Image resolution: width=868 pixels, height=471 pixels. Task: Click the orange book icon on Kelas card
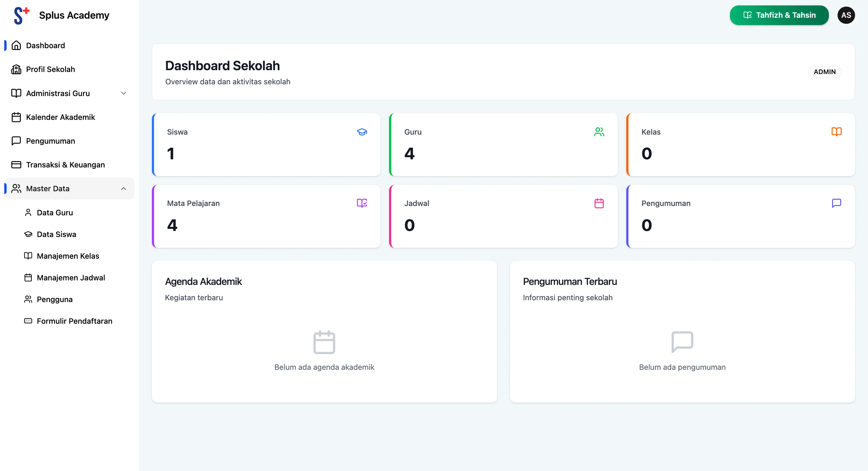coord(836,132)
